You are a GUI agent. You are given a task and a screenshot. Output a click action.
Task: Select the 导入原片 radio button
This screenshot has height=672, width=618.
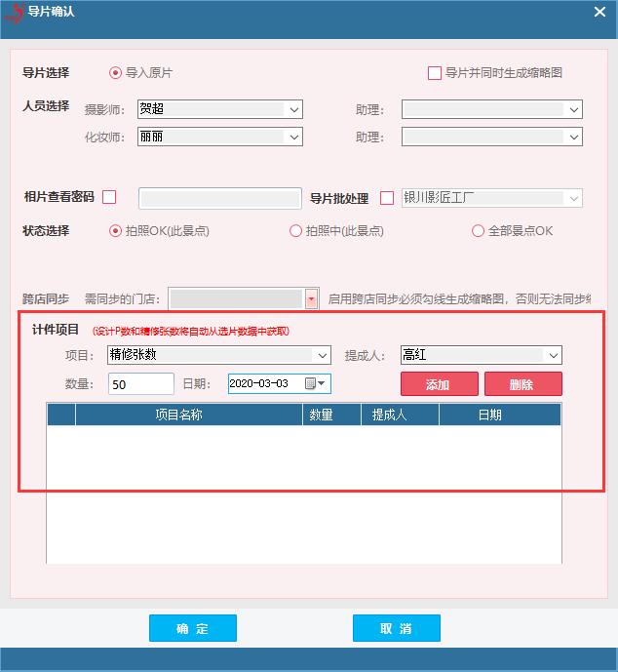115,73
